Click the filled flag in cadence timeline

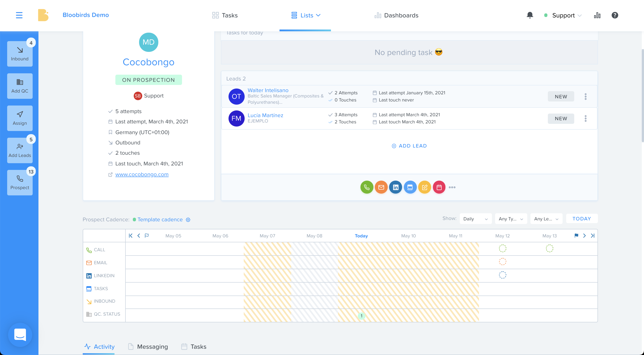click(x=576, y=235)
